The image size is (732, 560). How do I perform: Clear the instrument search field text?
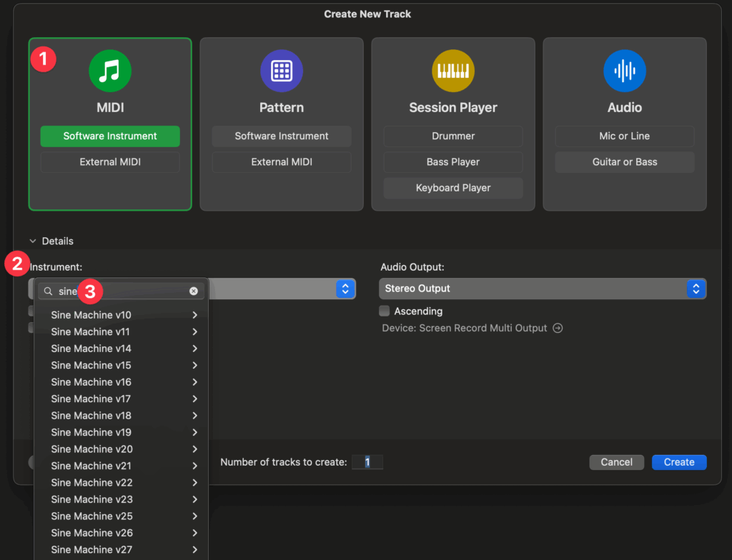(x=193, y=291)
